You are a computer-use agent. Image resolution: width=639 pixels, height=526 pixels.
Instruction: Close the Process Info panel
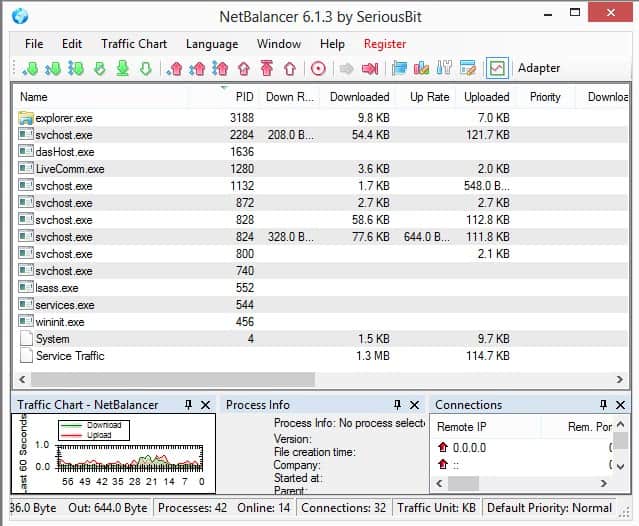coord(414,405)
